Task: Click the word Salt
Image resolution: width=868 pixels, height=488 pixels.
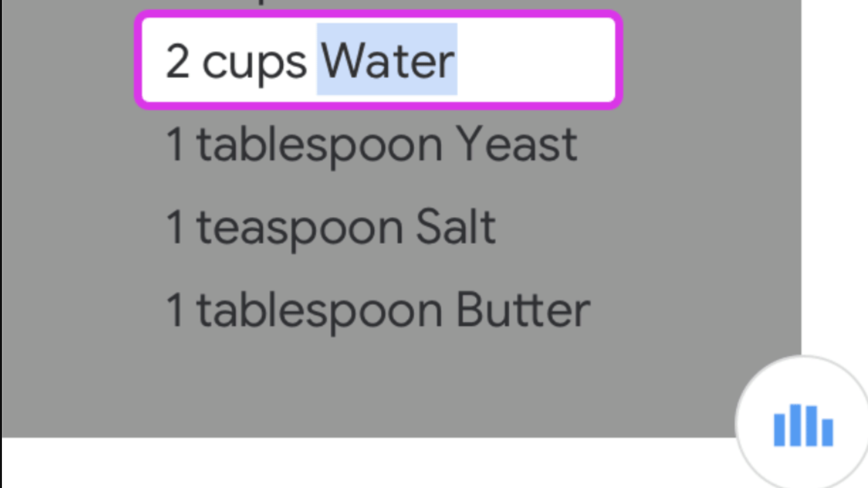Action: [456, 227]
